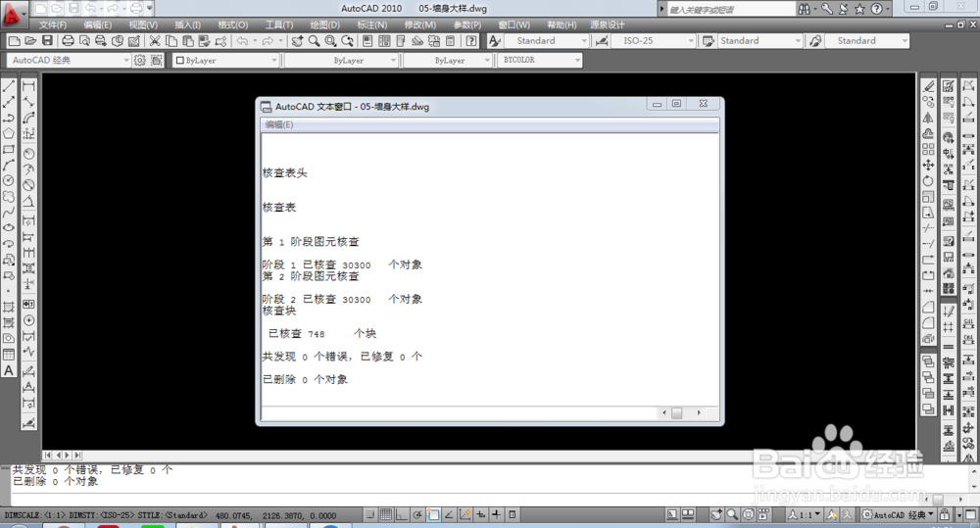Select the Linear Dimension tool
The height and width of the screenshot is (528, 980).
[x=28, y=86]
